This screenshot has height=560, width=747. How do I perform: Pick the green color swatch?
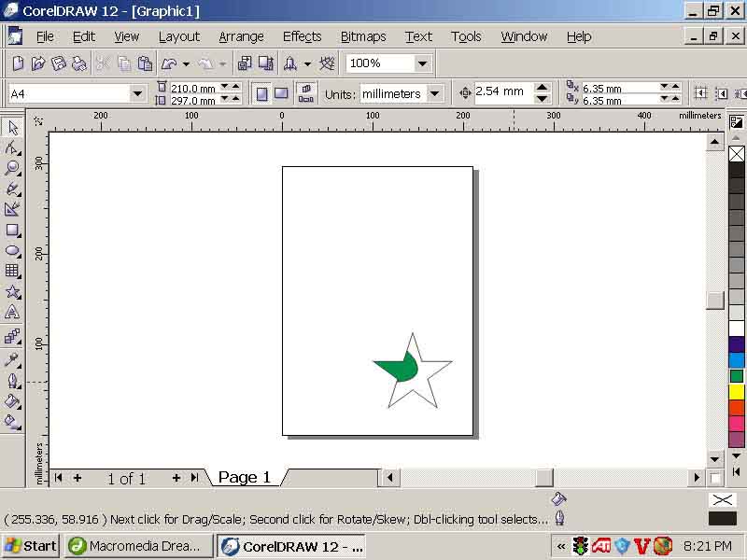(737, 376)
